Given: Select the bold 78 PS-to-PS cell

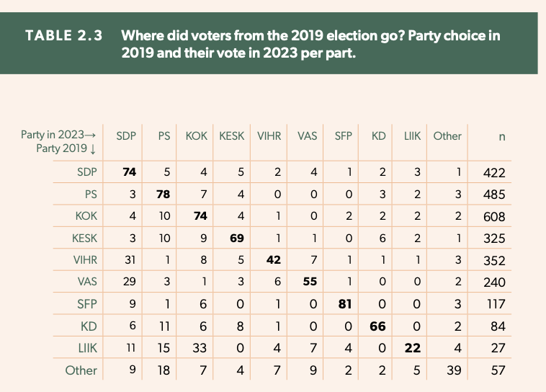Looking at the screenshot, I should [x=163, y=194].
